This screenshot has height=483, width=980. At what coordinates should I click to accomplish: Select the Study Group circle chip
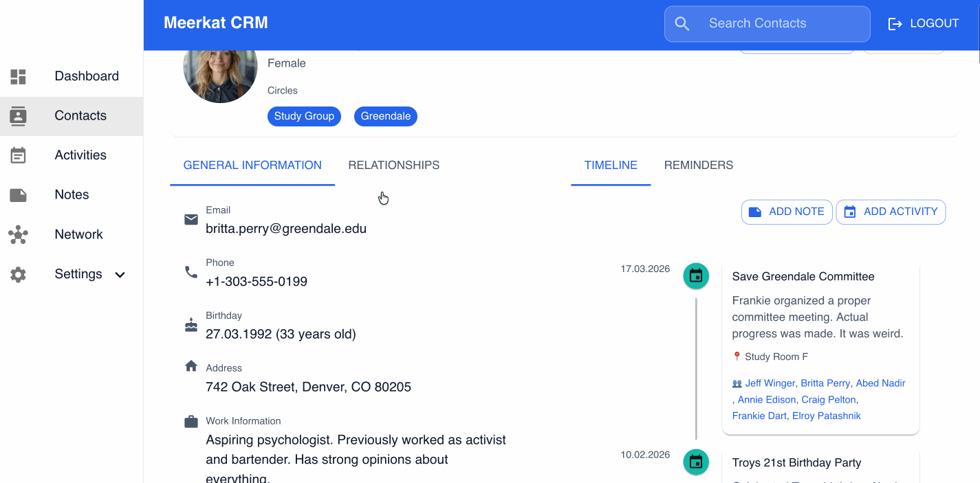304,116
